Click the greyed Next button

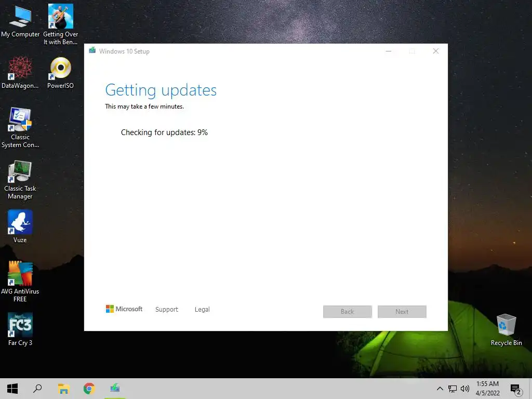[402, 312]
